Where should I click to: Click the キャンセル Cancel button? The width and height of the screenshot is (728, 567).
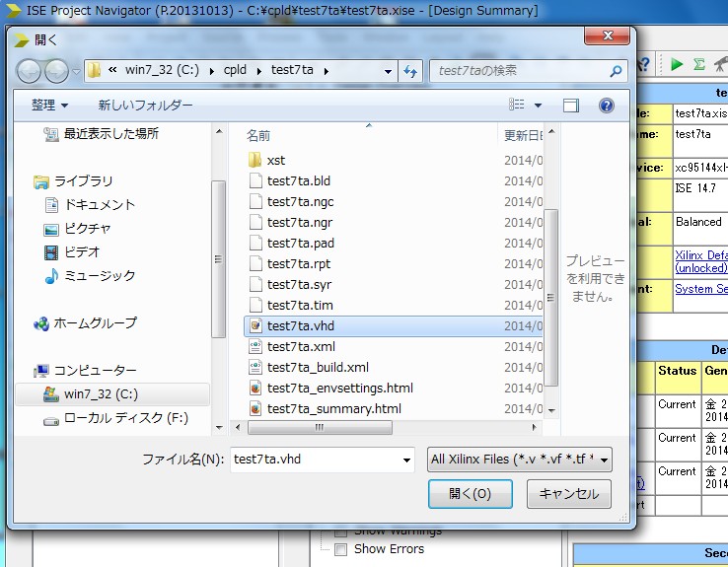(569, 494)
